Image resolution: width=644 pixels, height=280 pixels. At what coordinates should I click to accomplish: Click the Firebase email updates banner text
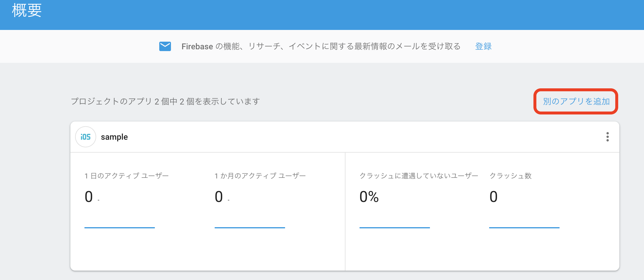coord(321,46)
